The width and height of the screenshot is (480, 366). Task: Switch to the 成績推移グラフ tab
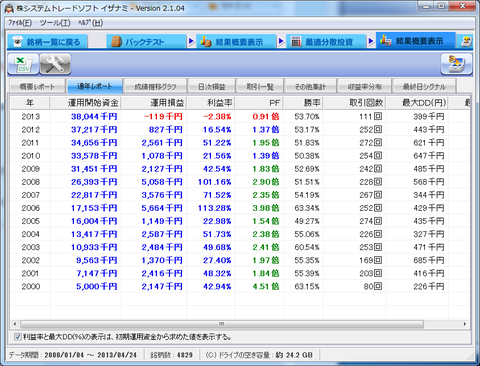coord(155,87)
